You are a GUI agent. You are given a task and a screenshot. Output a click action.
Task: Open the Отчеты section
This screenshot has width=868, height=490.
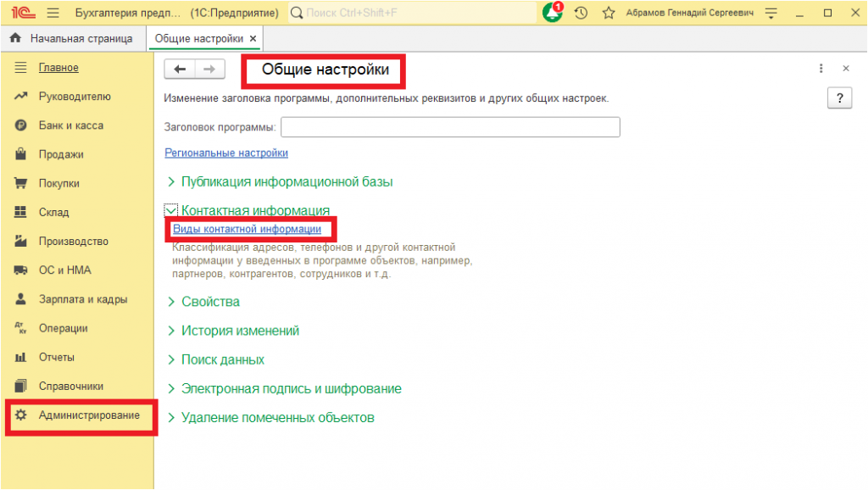pyautogui.click(x=57, y=357)
